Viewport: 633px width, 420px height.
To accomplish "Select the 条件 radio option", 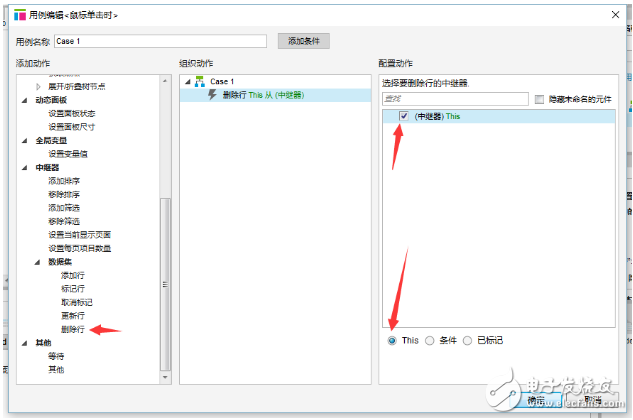I will [430, 340].
